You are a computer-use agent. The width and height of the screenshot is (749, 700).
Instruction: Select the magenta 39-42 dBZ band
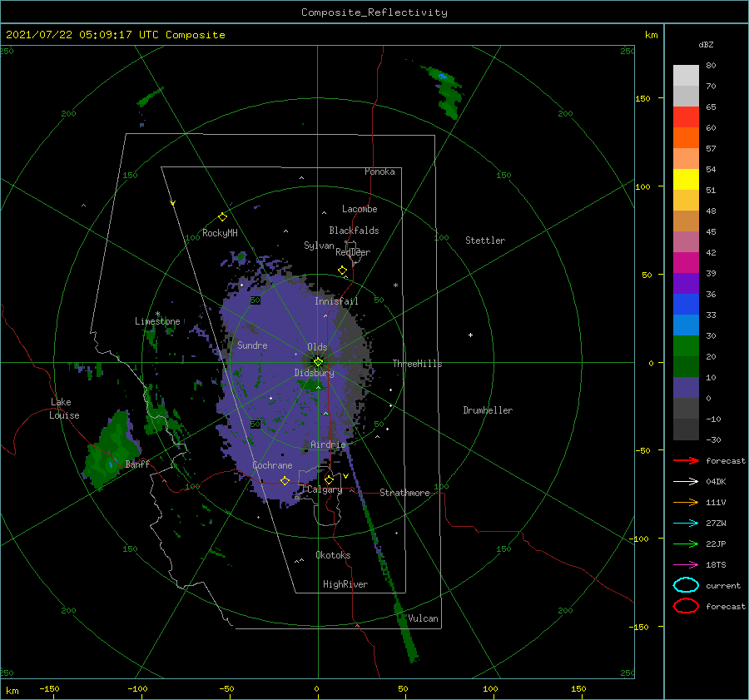(x=686, y=263)
